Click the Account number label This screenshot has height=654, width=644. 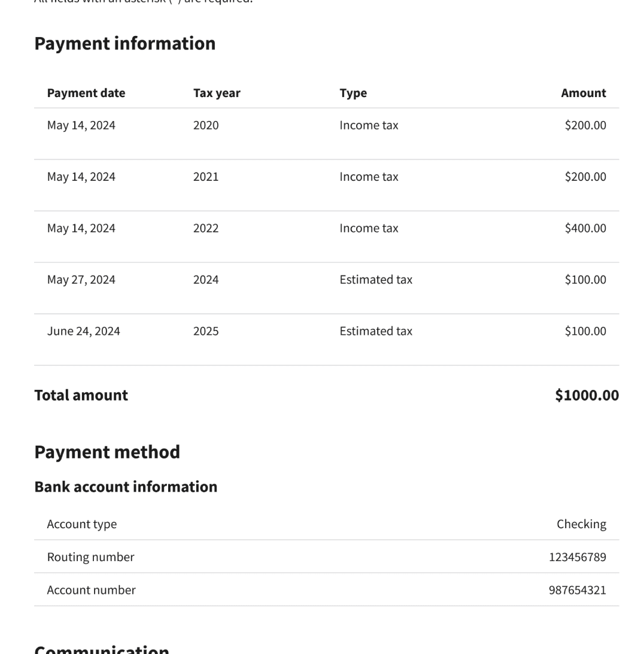(92, 590)
